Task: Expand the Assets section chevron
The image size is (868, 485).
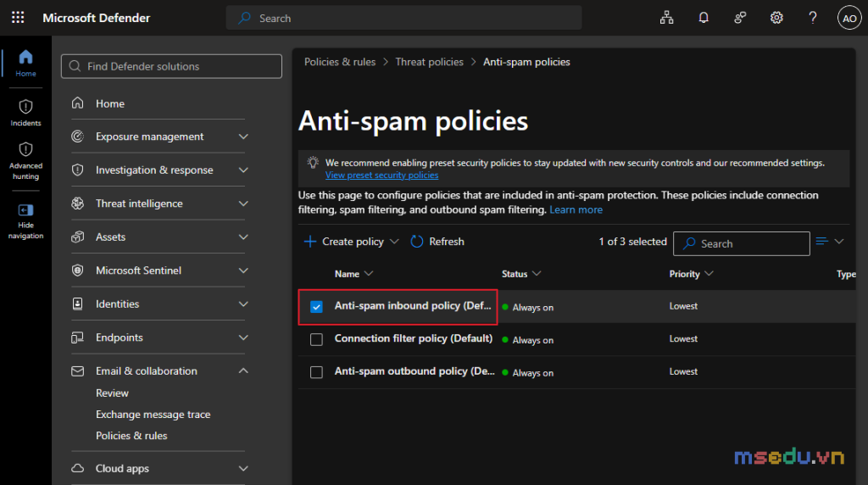Action: click(x=243, y=237)
